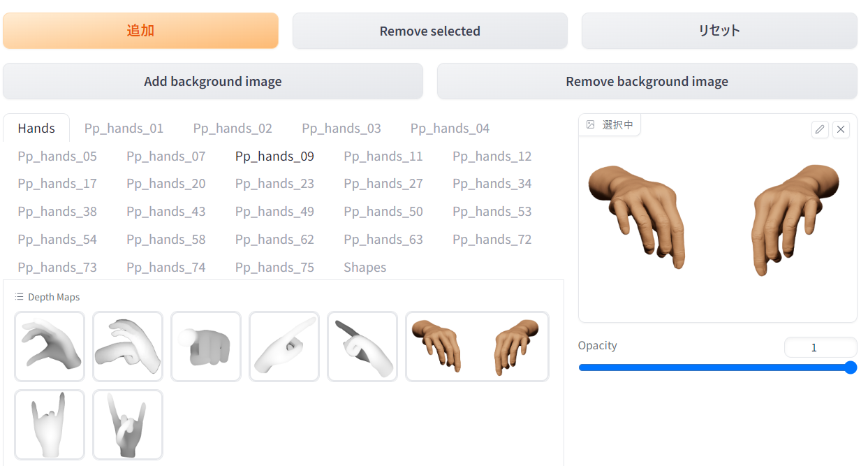Pick the clenched fist depth map thumbnail
Screen dimensions: 868x466
[206, 347]
